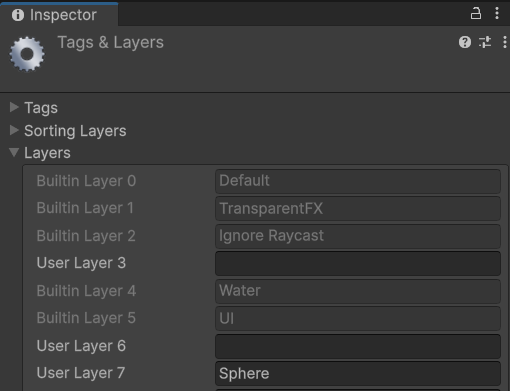Click the Tags & Layers gear icon
This screenshot has height=391, width=510.
coord(27,54)
